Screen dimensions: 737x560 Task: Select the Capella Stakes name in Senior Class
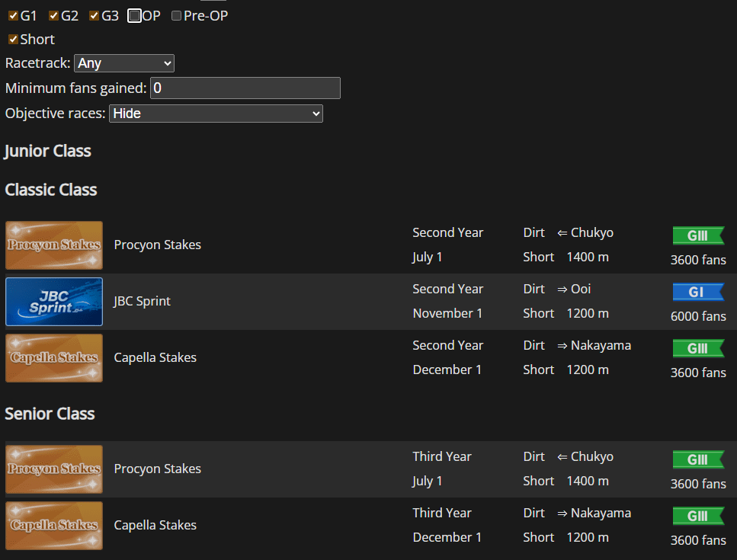(x=155, y=526)
